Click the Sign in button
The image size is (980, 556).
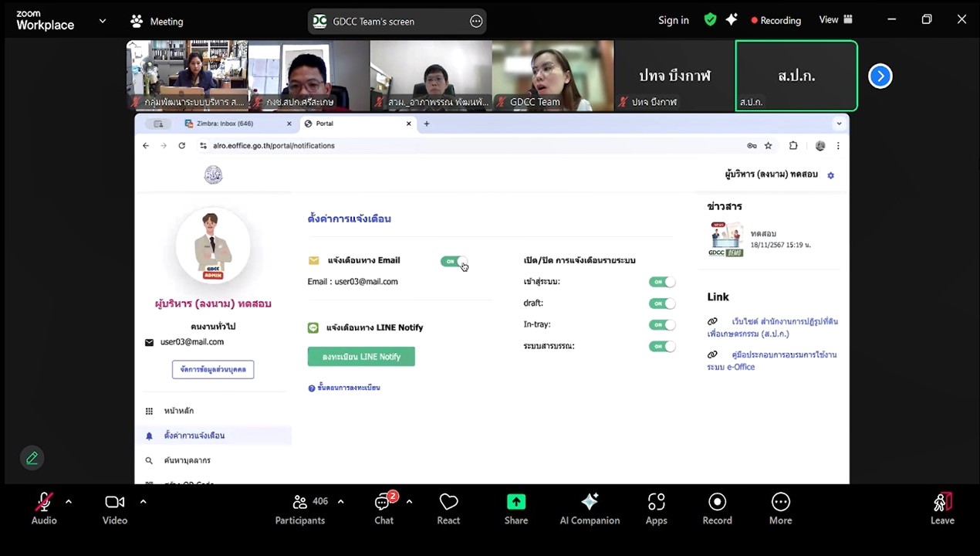(x=674, y=20)
